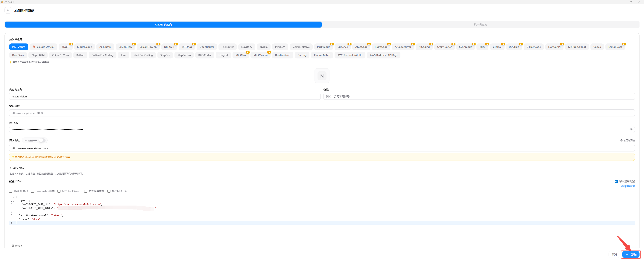Choose the Cubence preset
Screen dimensions: 644x261
[x=343, y=47]
